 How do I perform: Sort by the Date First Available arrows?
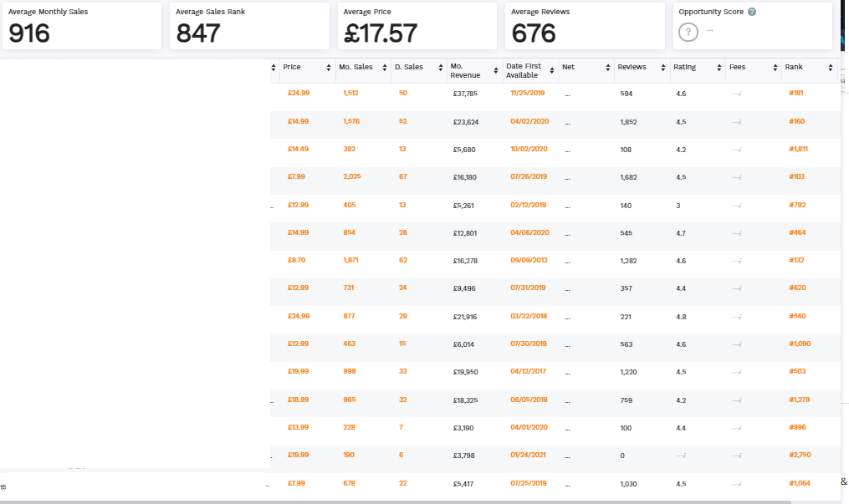coord(552,71)
